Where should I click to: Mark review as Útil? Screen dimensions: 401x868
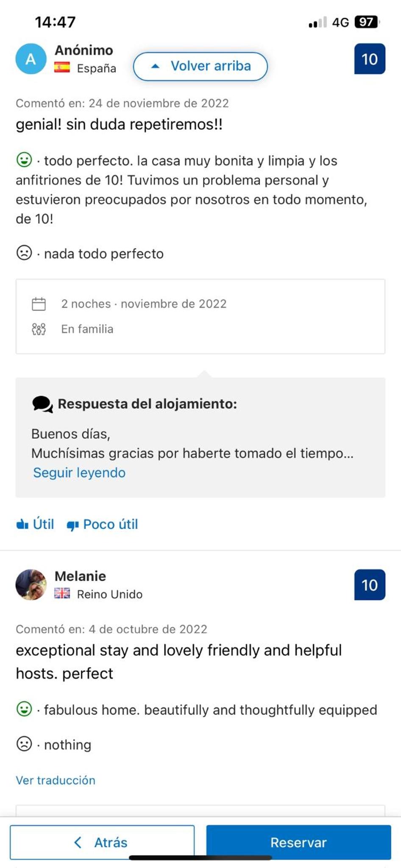[35, 524]
